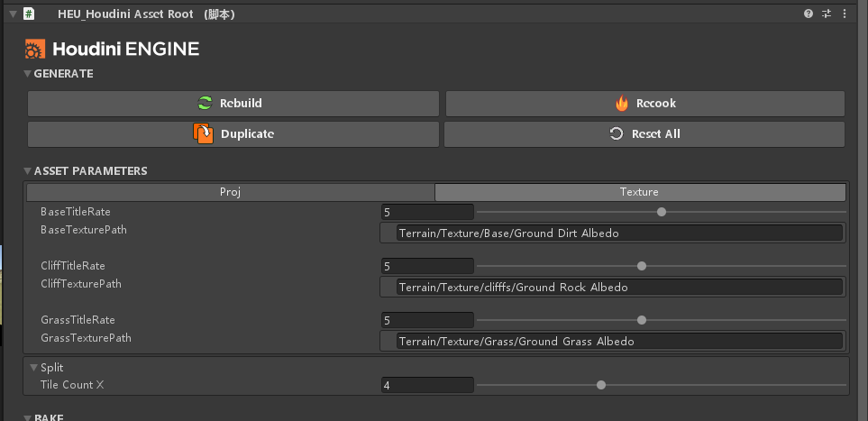Open the component help icon
This screenshot has width=868, height=421.
pyautogui.click(x=809, y=14)
